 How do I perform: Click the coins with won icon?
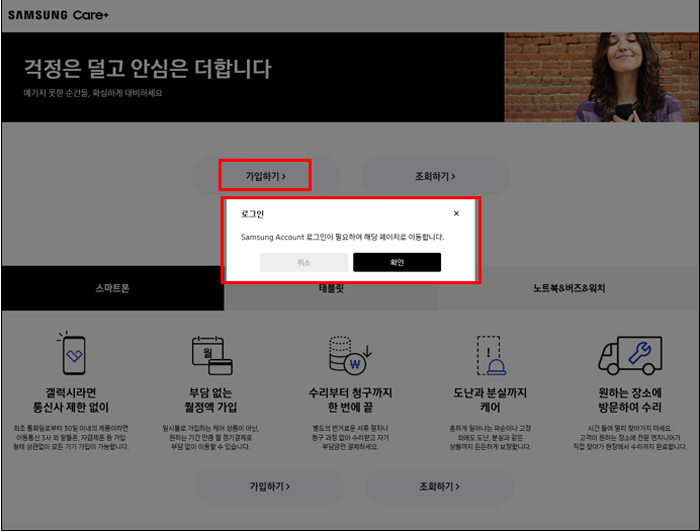[350, 355]
